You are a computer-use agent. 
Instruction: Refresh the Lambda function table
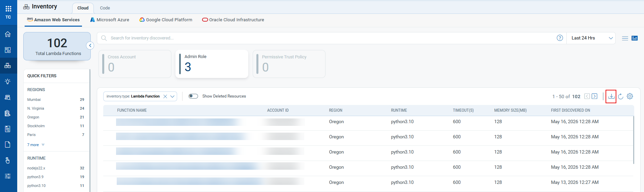click(x=620, y=97)
